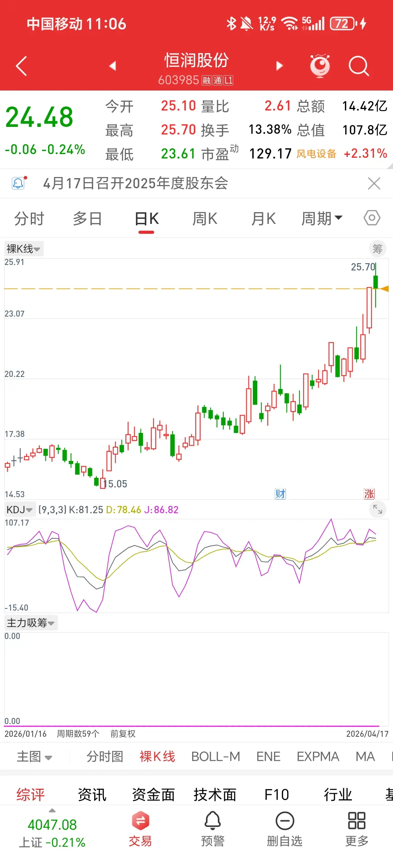The image size is (393, 868).
Task: Remove stock via 删自选 icon
Action: (x=285, y=829)
